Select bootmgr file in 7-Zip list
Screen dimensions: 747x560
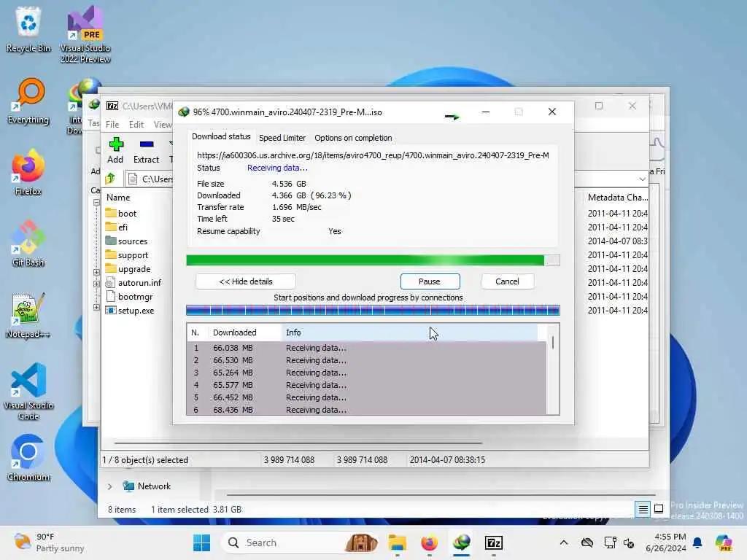pyautogui.click(x=129, y=296)
